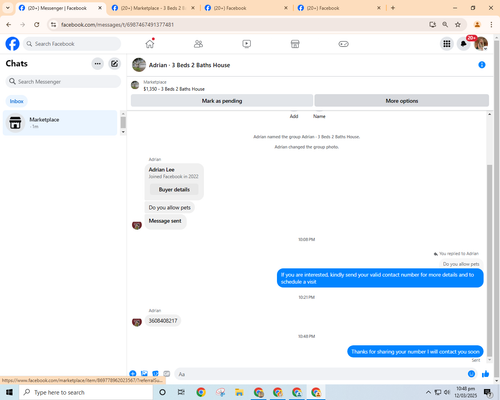Open the Gaming controller icon

pos(343,44)
